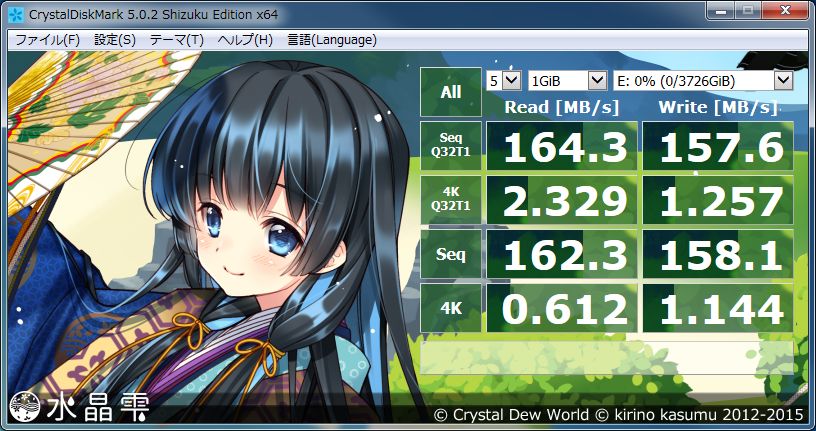Start the 4K Q32T1 test
Viewport: 816px width, 431px height.
(x=451, y=200)
